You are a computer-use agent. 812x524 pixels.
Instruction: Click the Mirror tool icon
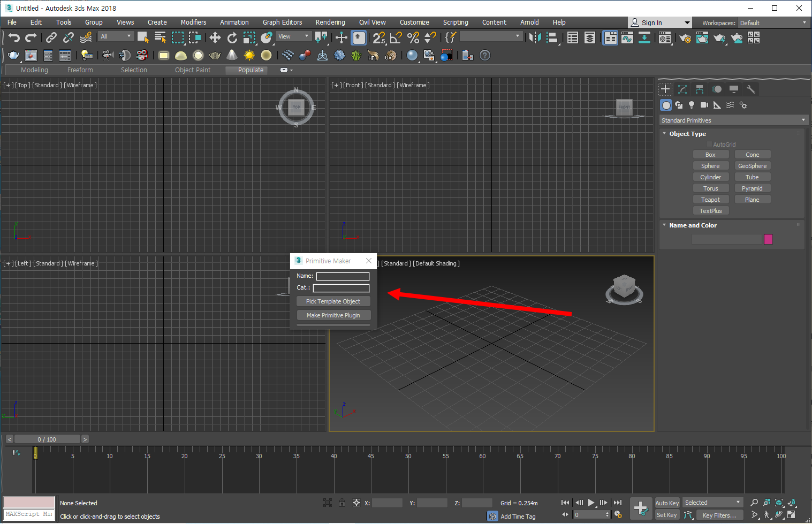pos(535,37)
